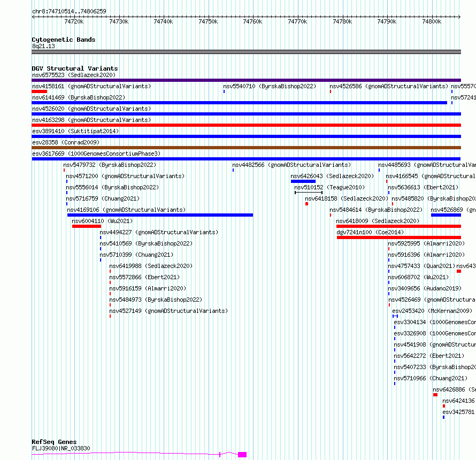Select nsv5710966 (Chuang2021) label

pyautogui.click(x=431, y=378)
